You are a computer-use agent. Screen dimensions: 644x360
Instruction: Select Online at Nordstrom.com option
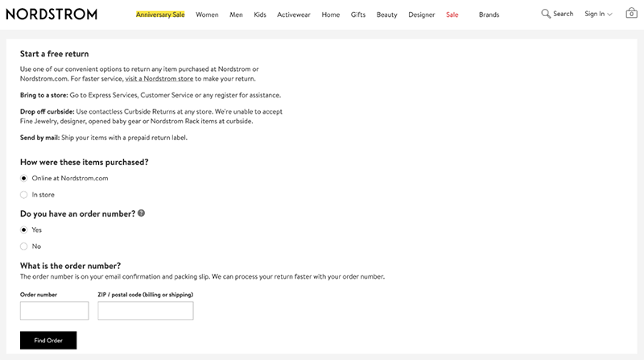coord(24,178)
